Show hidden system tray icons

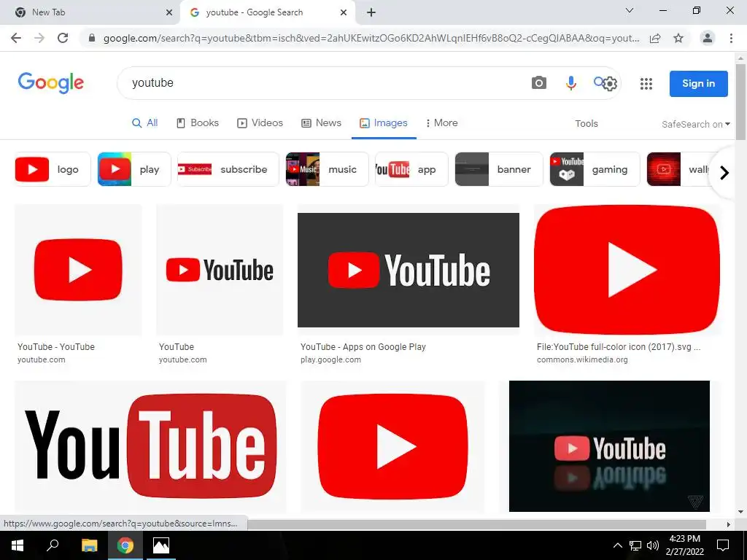point(617,545)
